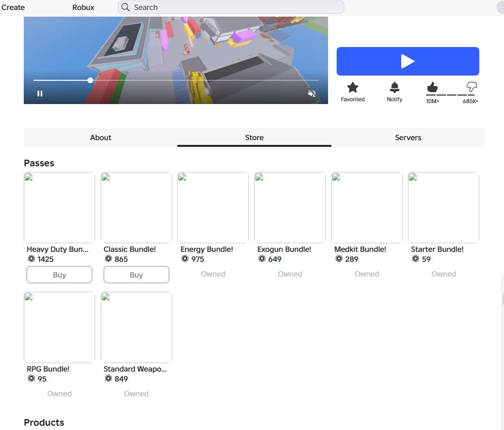
Task: Focus the Search input field
Action: pos(231,7)
